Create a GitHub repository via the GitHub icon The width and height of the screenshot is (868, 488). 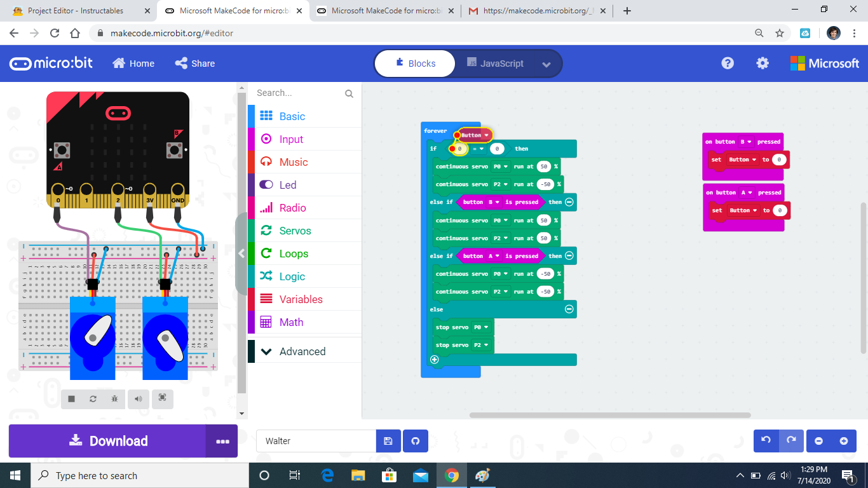click(416, 441)
